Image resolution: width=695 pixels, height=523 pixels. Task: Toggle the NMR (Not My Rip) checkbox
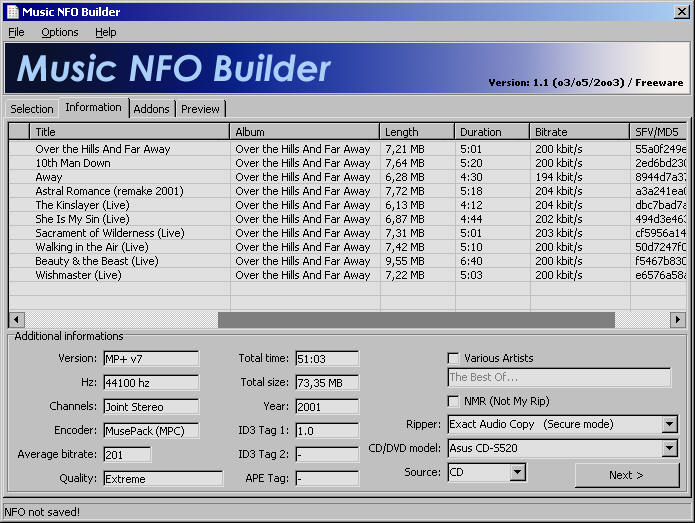click(x=454, y=401)
